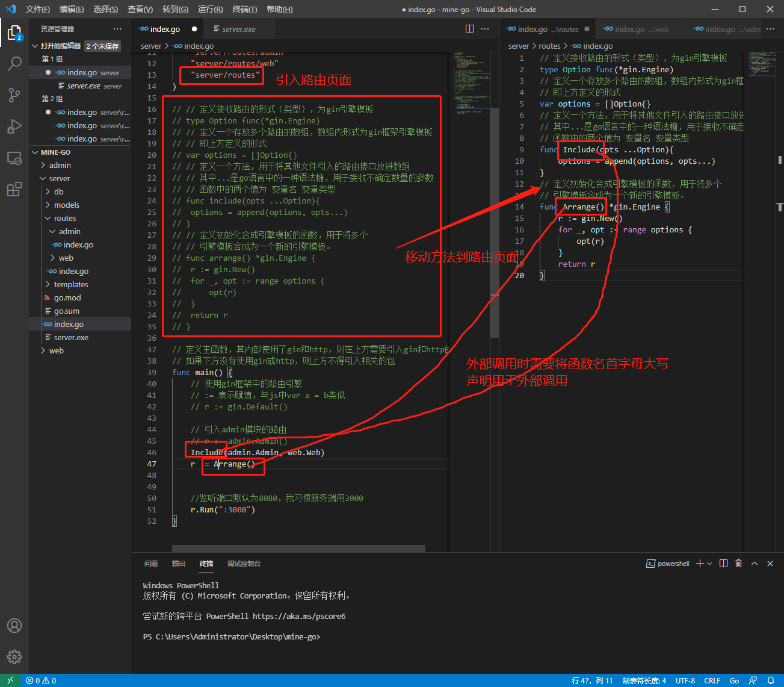Viewport: 784px width, 687px height.
Task: Click unsaved dot on left index.go tab
Action: (x=194, y=29)
